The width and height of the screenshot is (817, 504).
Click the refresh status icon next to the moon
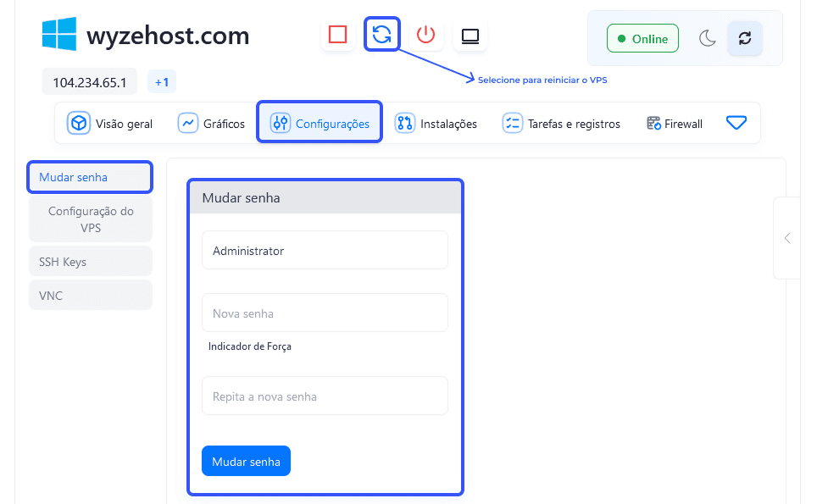tap(745, 38)
